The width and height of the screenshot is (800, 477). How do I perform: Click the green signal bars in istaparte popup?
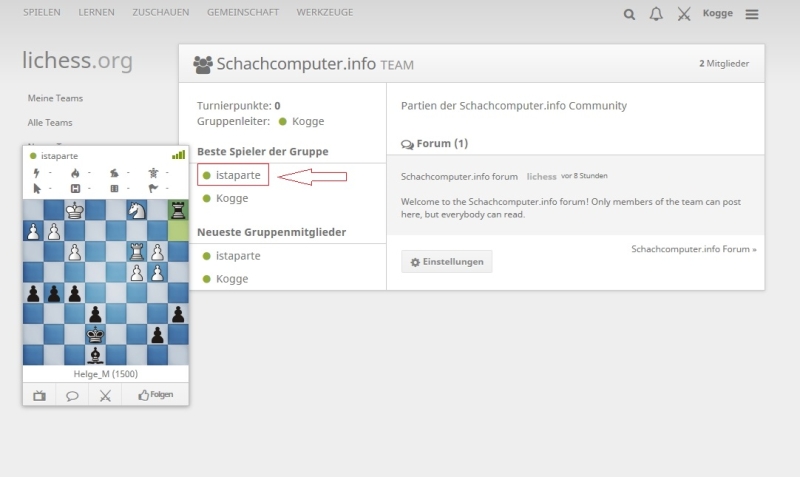(x=178, y=155)
